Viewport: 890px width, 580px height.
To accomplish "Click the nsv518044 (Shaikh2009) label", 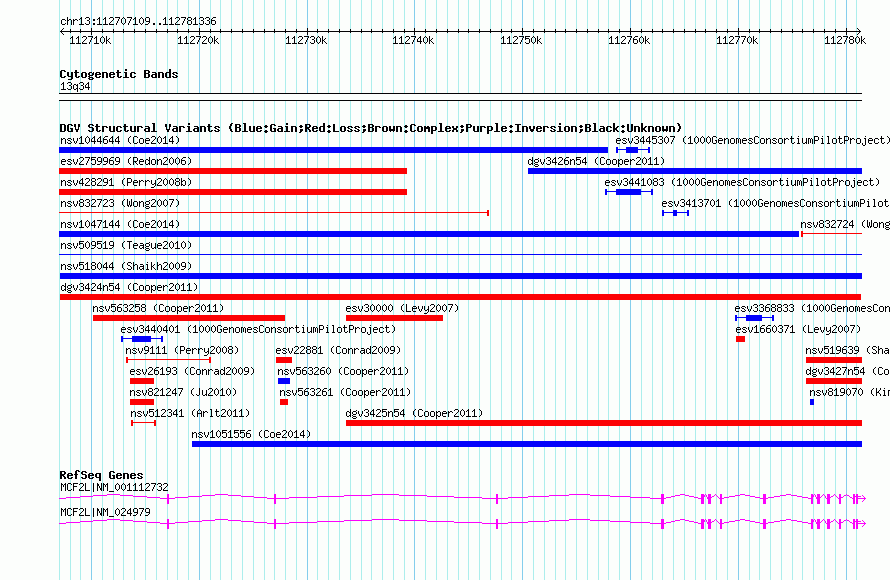I will coord(126,266).
